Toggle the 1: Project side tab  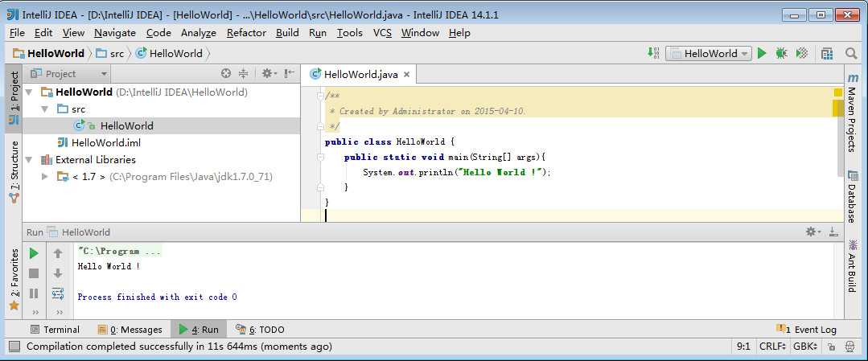pyautogui.click(x=14, y=99)
